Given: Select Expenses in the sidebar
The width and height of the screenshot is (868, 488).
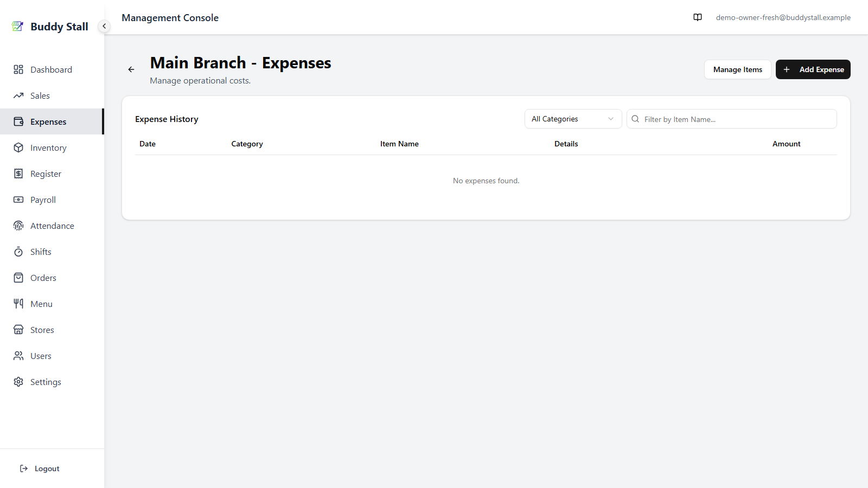Looking at the screenshot, I should [52, 121].
